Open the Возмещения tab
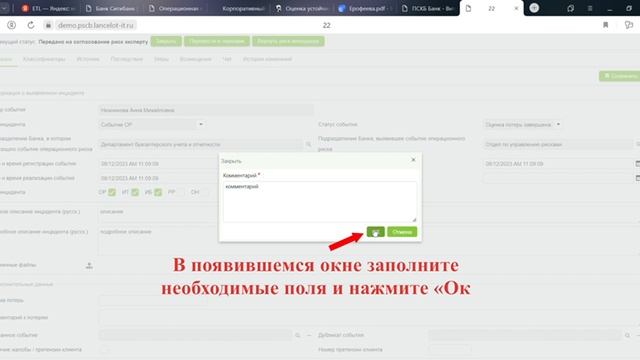 tap(196, 59)
